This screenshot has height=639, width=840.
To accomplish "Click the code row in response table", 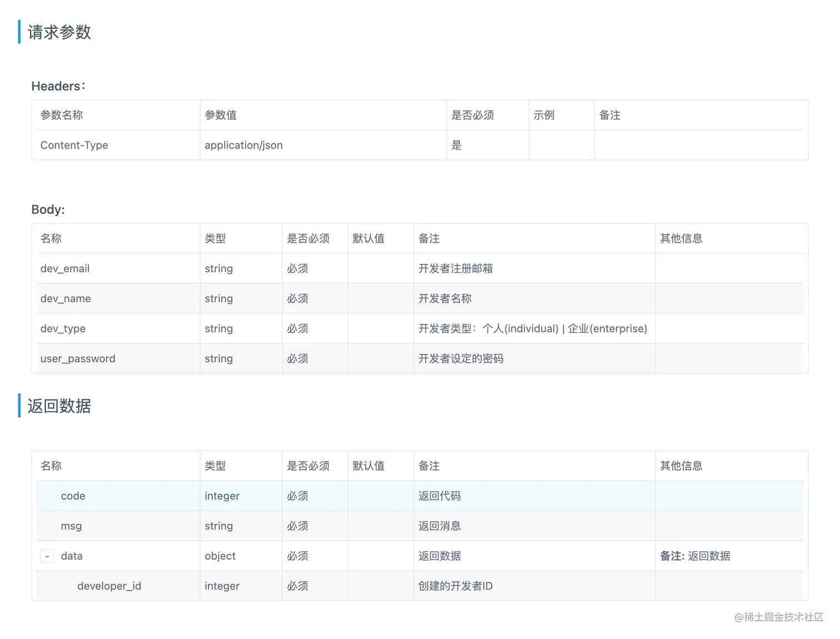I will (420, 496).
